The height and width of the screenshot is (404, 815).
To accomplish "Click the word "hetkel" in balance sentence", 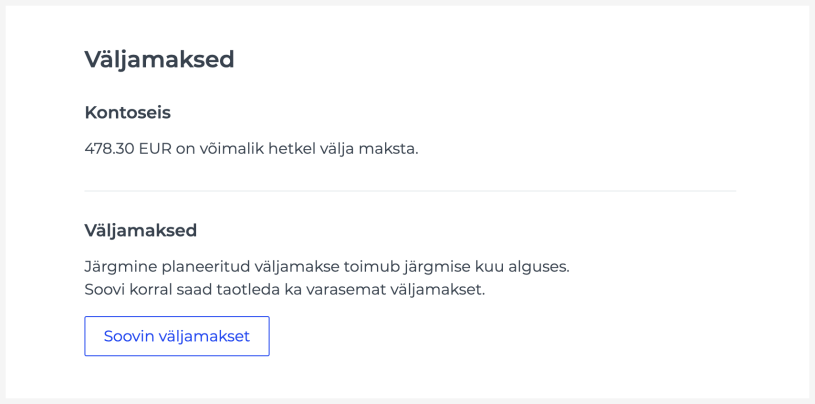I will coord(291,148).
